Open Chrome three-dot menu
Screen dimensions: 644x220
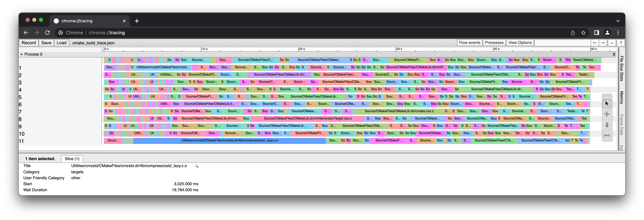[x=618, y=32]
